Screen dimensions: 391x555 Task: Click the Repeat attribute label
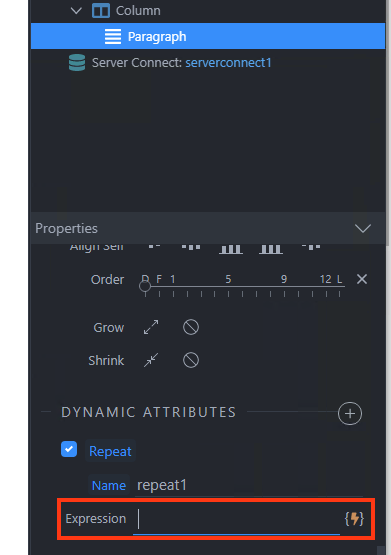pos(110,451)
